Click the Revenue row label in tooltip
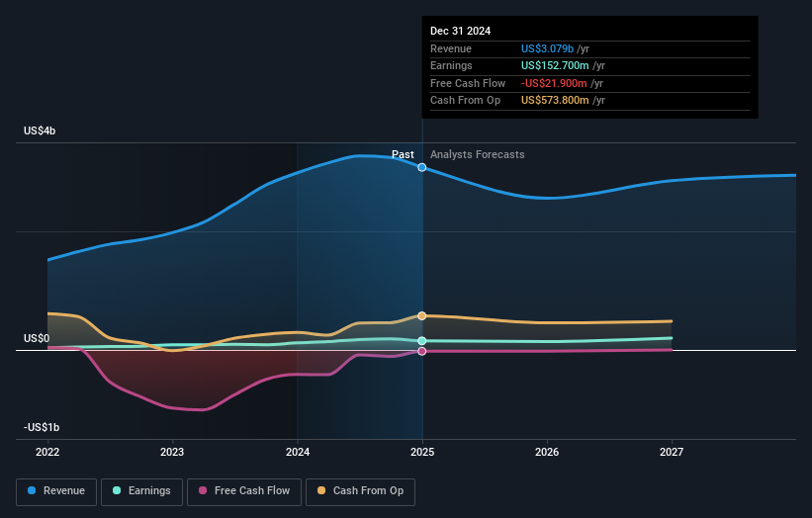Image resolution: width=812 pixels, height=518 pixels. (451, 48)
